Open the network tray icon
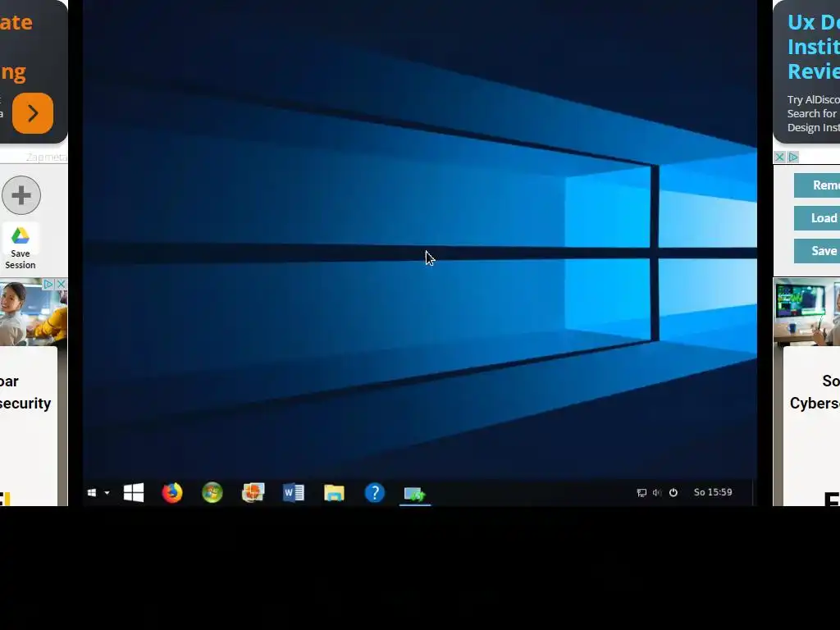Image resolution: width=840 pixels, height=630 pixels. pyautogui.click(x=641, y=493)
